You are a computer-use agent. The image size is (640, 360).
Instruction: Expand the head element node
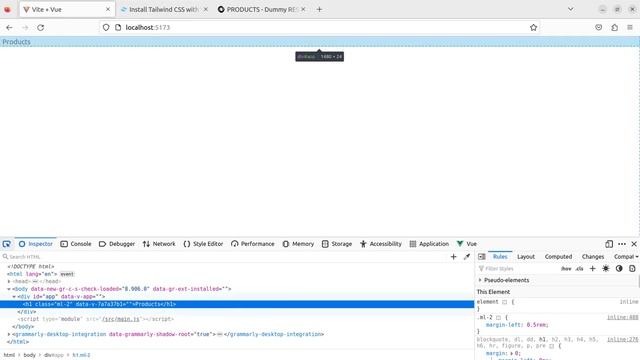tap(9, 282)
